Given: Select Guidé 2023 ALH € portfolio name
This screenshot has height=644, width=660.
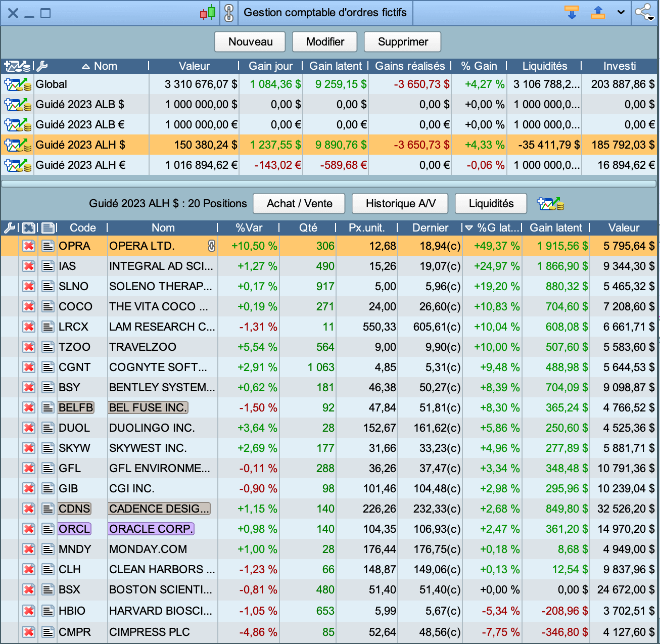Looking at the screenshot, I should pos(80,165).
